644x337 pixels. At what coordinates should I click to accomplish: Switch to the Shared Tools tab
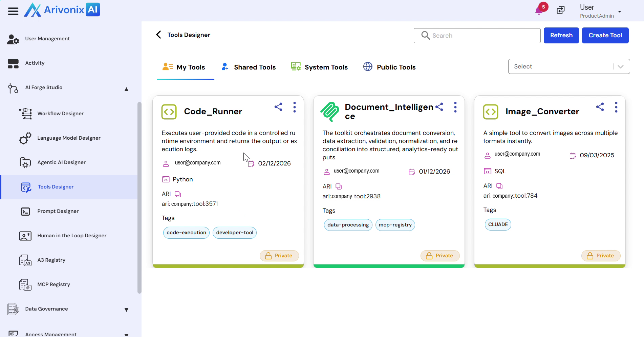[249, 67]
